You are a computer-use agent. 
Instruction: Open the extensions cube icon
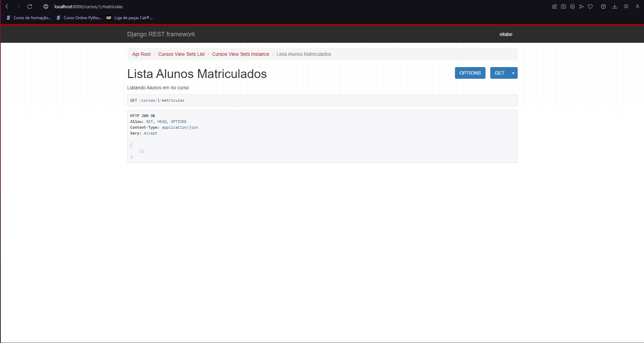click(604, 7)
